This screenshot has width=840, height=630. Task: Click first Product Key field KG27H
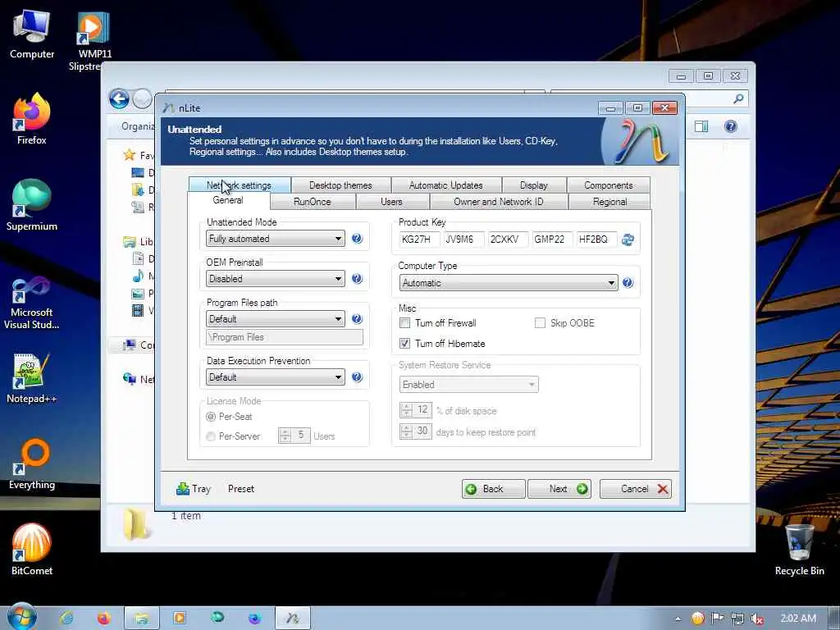[419, 239]
